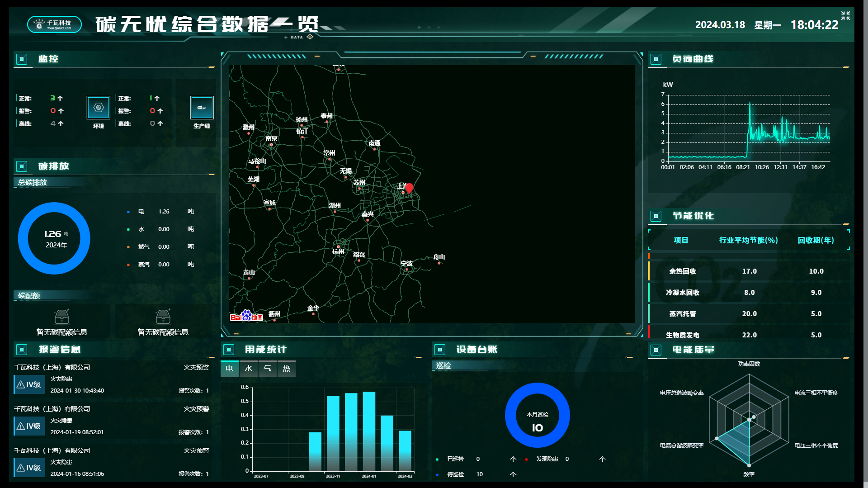
Task: Click the fullscreen collapse icon at top right
Action: tap(845, 16)
